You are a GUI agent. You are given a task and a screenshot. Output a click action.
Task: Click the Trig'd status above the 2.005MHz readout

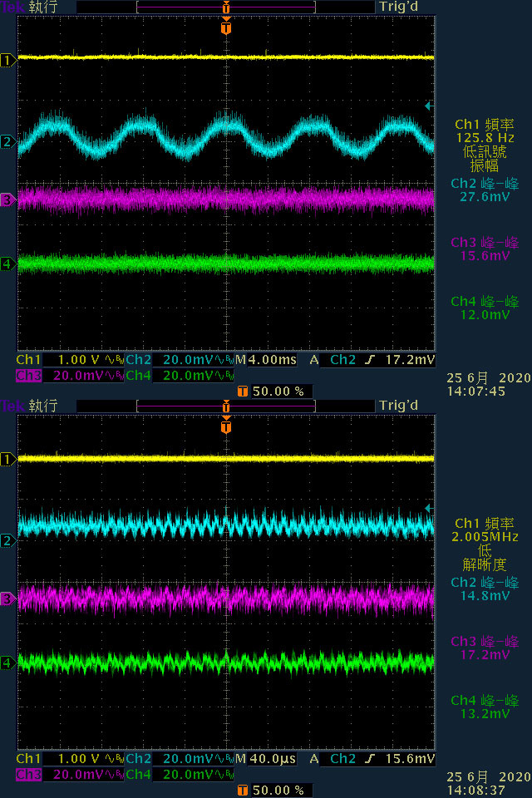click(x=398, y=406)
